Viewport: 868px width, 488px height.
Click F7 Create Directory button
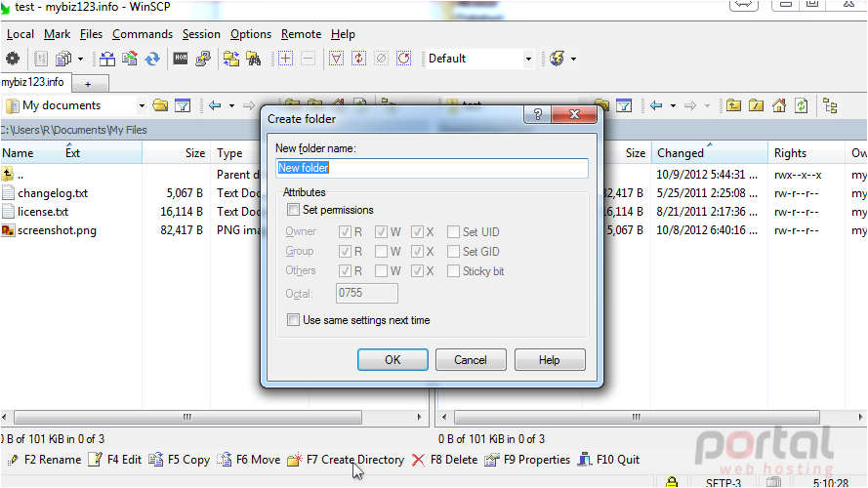pos(347,460)
